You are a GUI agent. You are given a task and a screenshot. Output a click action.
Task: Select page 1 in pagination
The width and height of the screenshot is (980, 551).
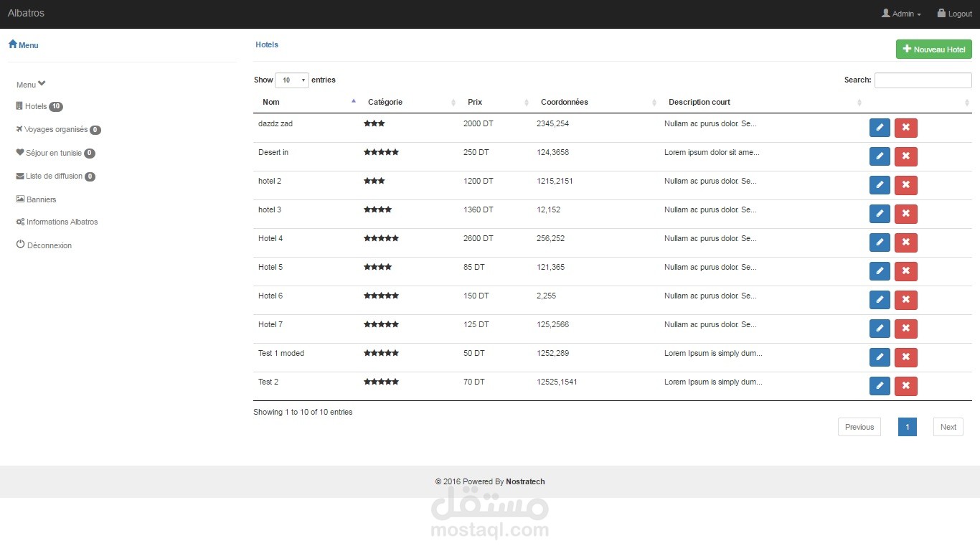(x=907, y=426)
